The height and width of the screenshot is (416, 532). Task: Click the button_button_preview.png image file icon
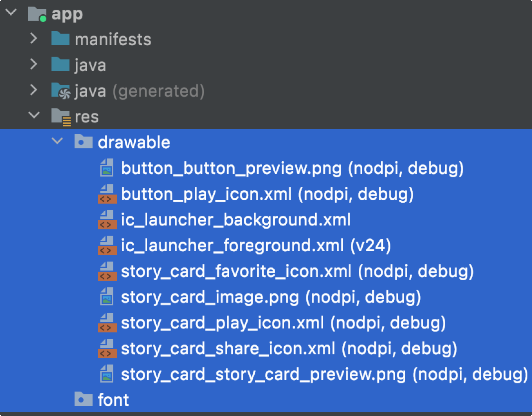107,167
